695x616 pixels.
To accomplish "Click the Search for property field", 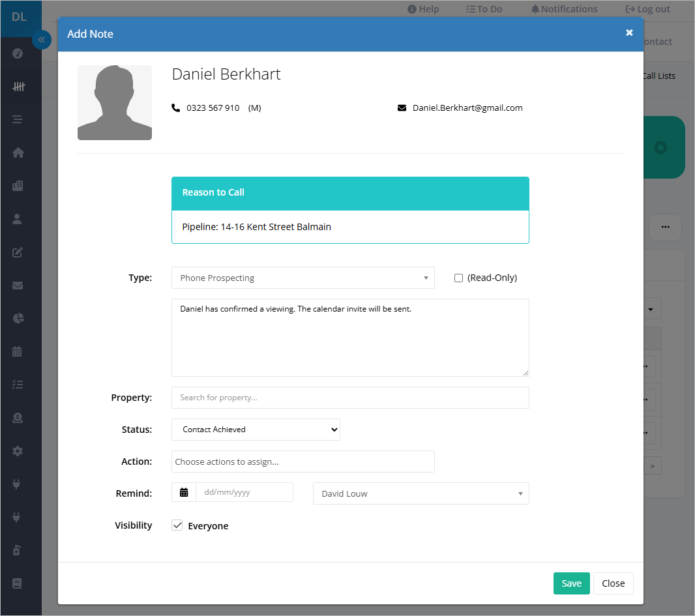I will point(350,398).
